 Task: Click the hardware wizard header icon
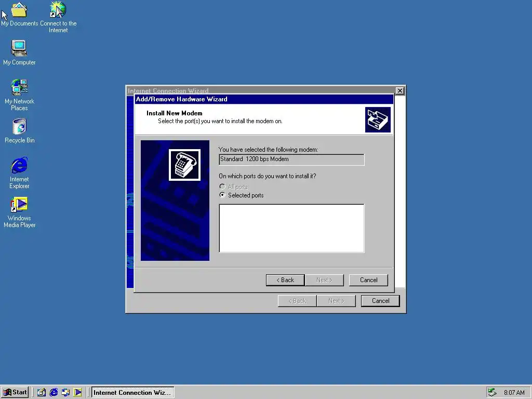[x=378, y=120]
